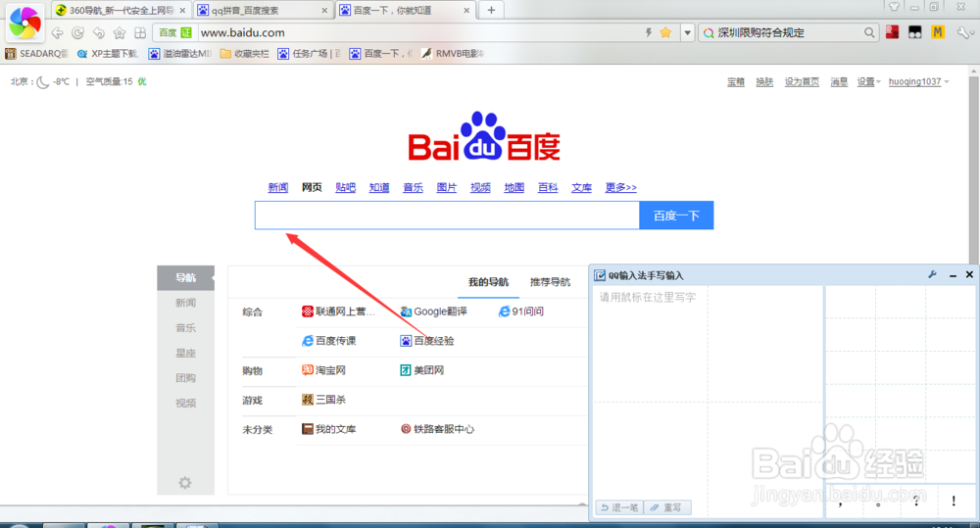Screen dimensions: 980x528
Task: Click the 地图 link above search box
Action: coord(514,187)
